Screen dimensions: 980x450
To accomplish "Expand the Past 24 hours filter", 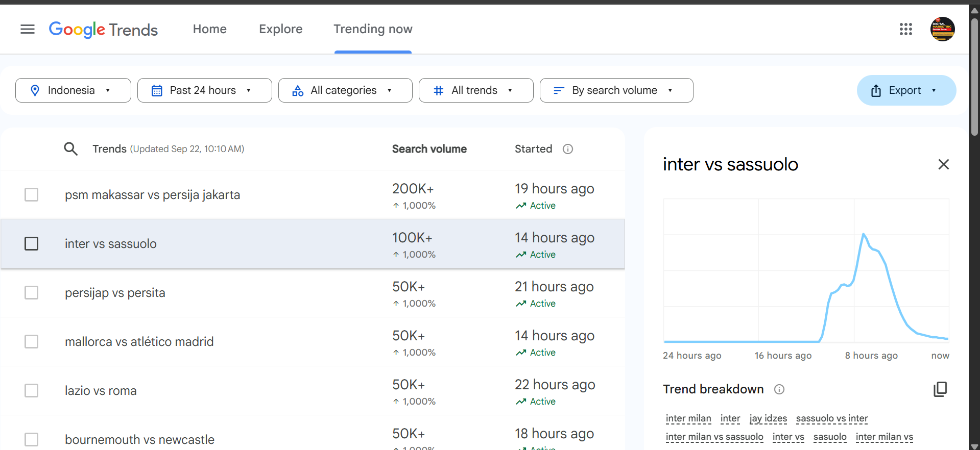I will (x=204, y=90).
